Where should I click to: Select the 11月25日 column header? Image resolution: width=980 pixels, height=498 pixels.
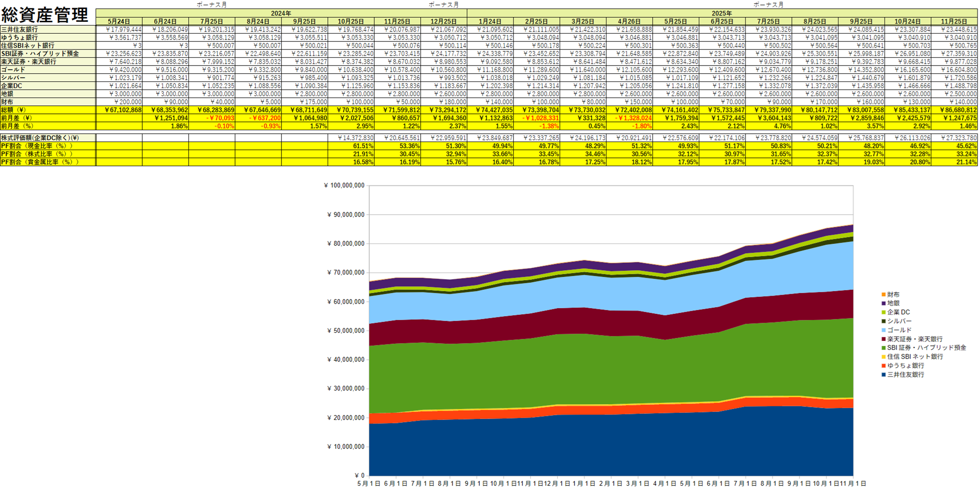point(953,22)
